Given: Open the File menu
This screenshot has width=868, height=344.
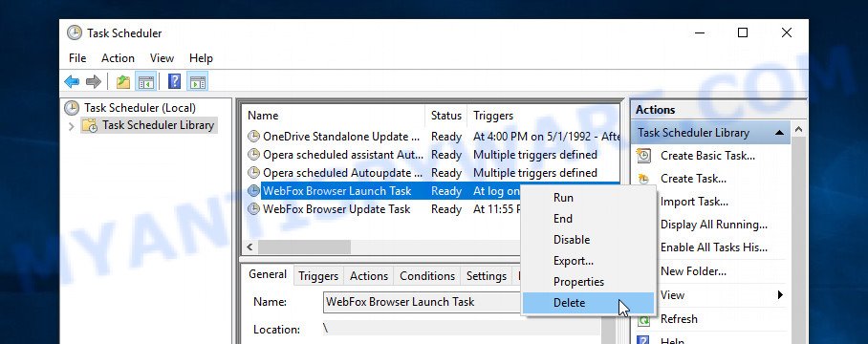Looking at the screenshot, I should pos(77,58).
